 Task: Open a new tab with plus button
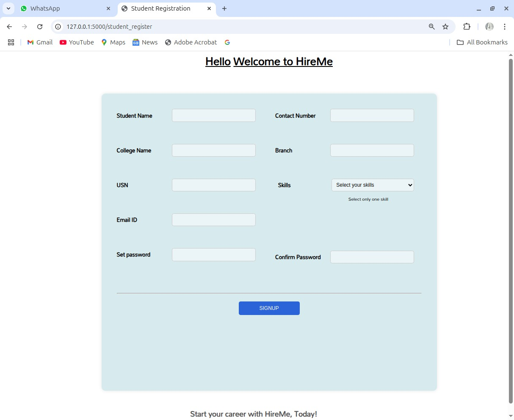click(224, 8)
